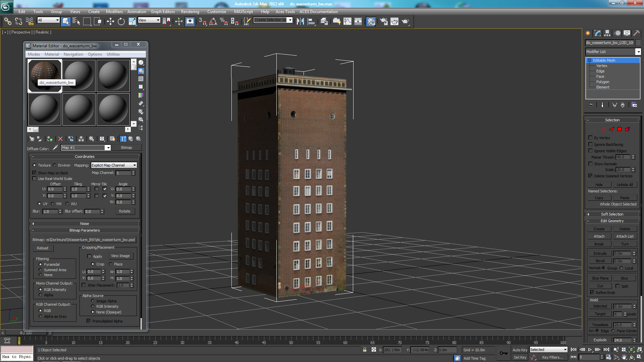Open the Mirror tool
Image resolution: width=644 pixels, height=362 pixels.
coord(300,21)
